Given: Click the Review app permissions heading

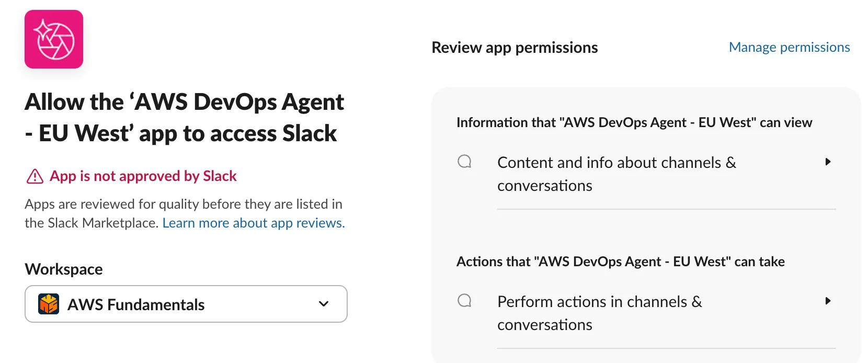Looking at the screenshot, I should [x=515, y=48].
